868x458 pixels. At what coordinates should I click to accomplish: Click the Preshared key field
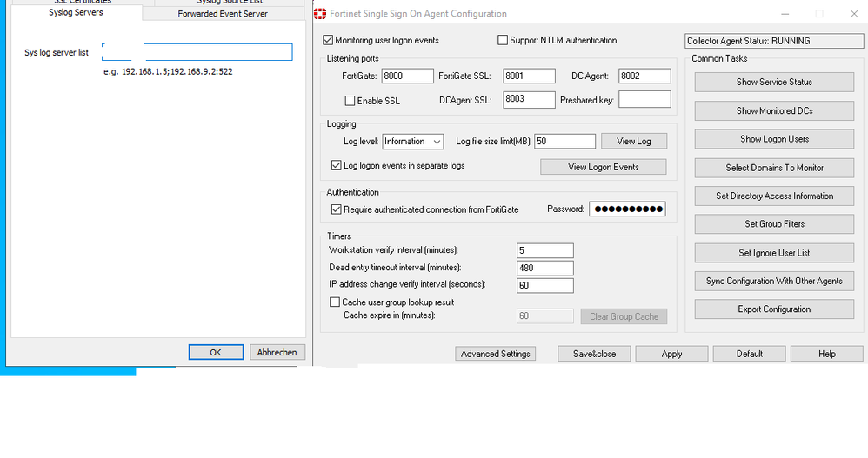coord(644,100)
